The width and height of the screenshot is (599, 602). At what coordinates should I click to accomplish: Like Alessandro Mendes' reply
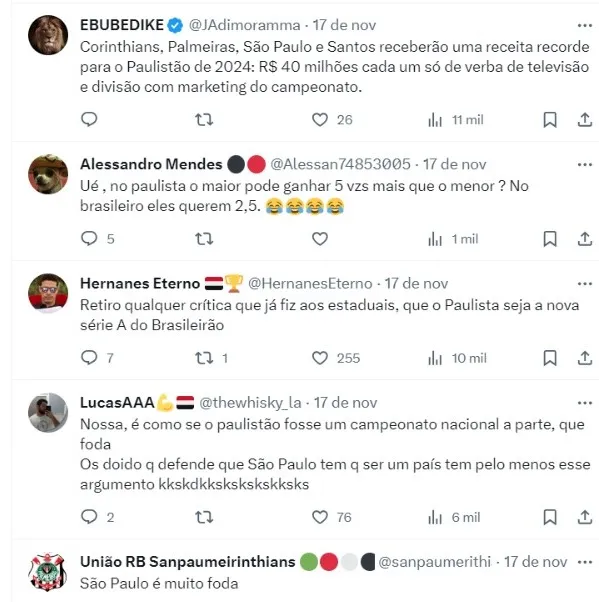coord(319,239)
